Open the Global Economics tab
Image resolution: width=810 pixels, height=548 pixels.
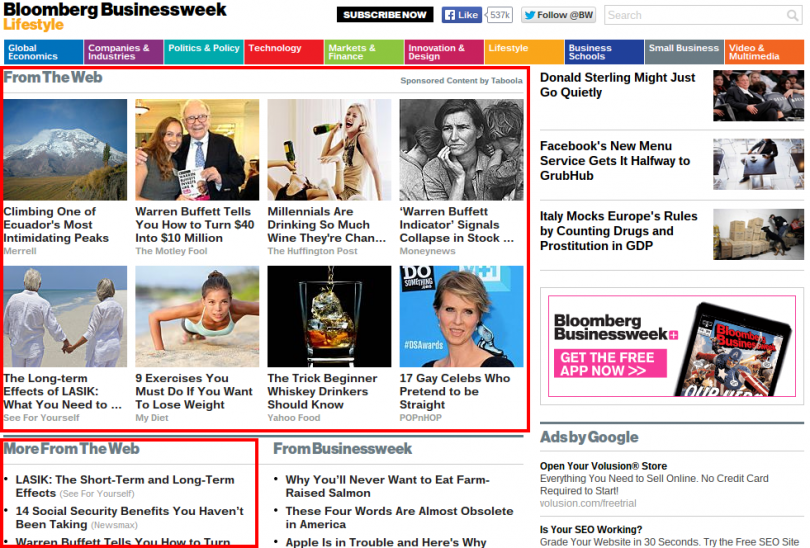point(43,52)
